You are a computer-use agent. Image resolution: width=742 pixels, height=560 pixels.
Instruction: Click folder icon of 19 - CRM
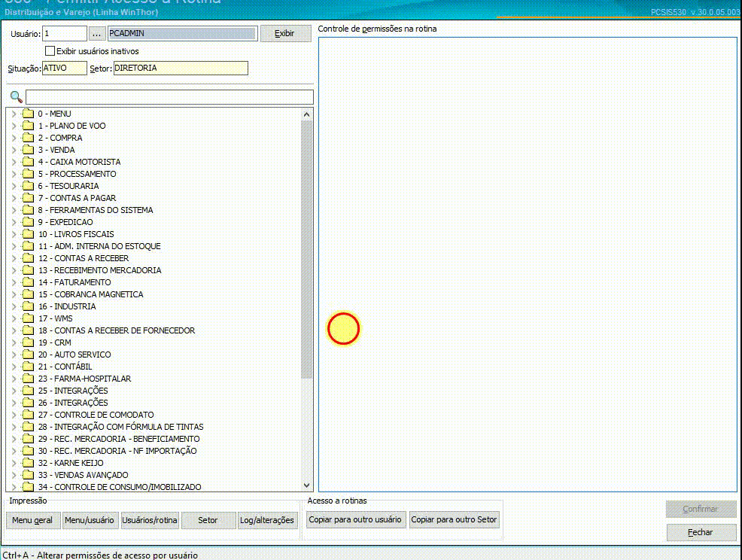pyautogui.click(x=29, y=342)
